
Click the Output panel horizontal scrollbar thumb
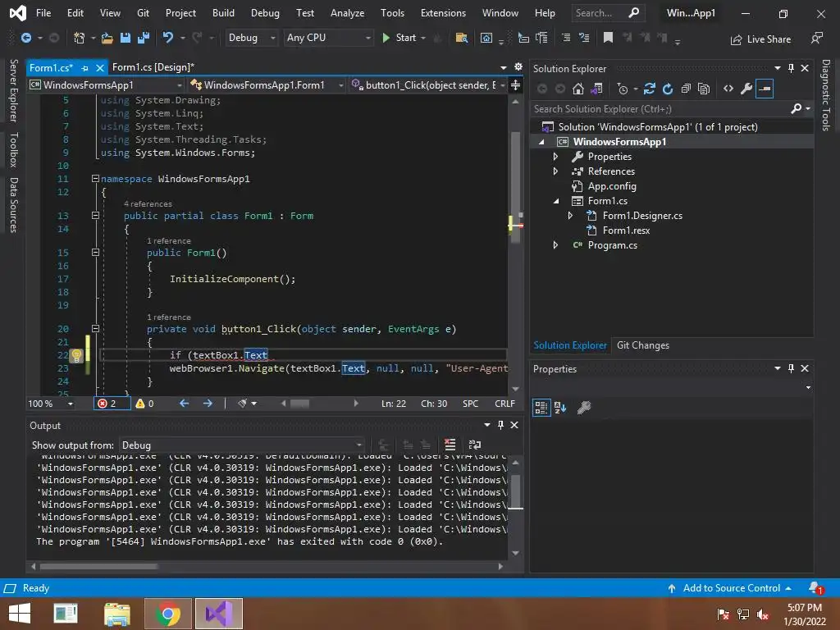[98, 566]
